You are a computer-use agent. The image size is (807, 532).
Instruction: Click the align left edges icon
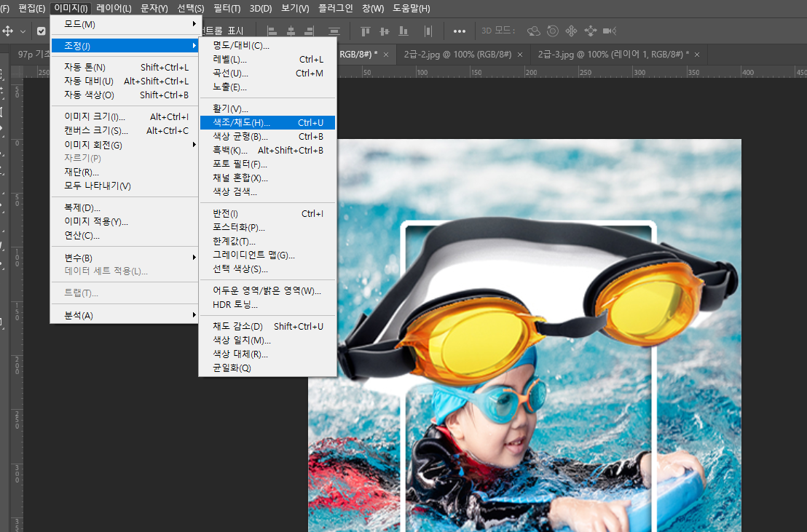coord(272,31)
